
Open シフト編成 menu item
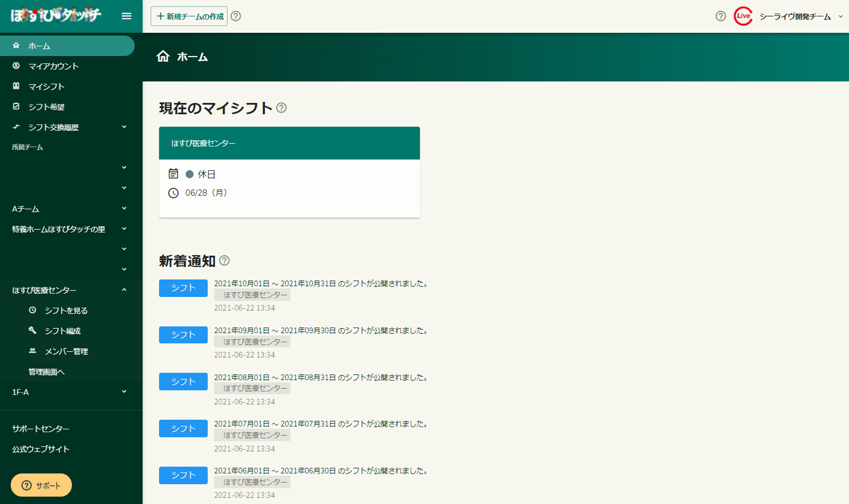click(x=62, y=331)
